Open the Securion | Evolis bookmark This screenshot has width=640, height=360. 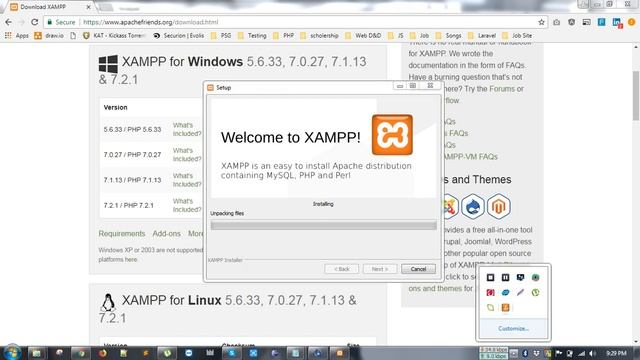(179, 36)
